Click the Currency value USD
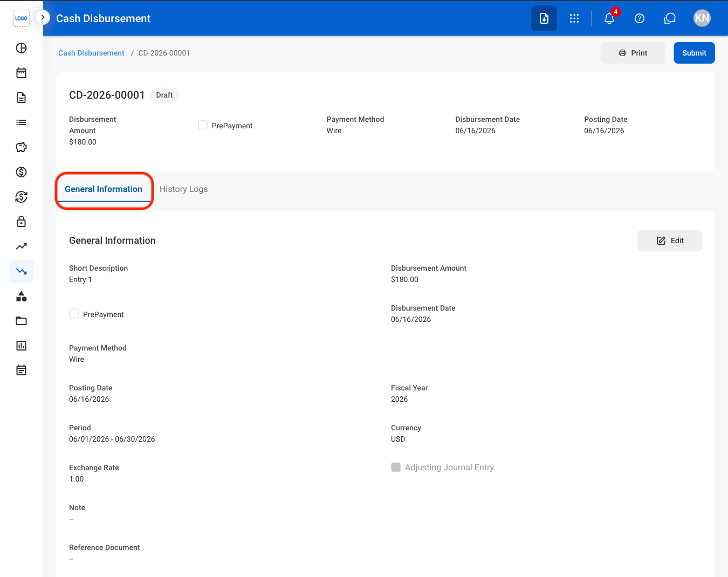This screenshot has height=577, width=728. click(x=398, y=439)
